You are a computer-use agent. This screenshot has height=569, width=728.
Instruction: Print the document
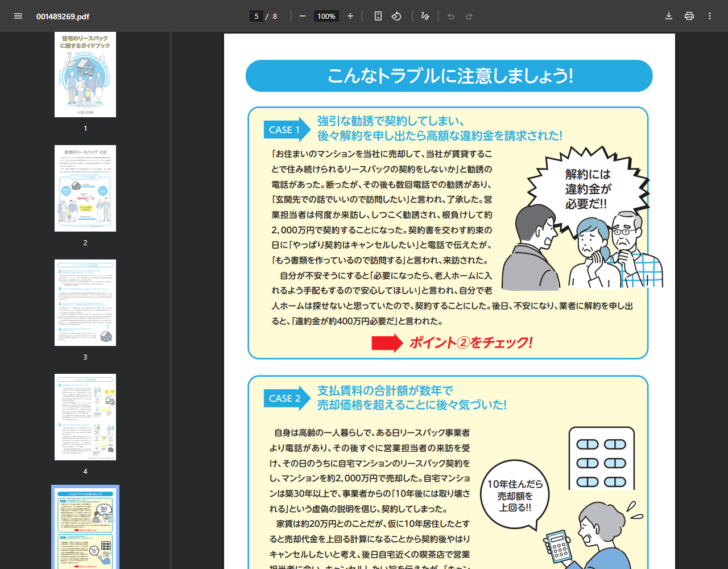689,16
